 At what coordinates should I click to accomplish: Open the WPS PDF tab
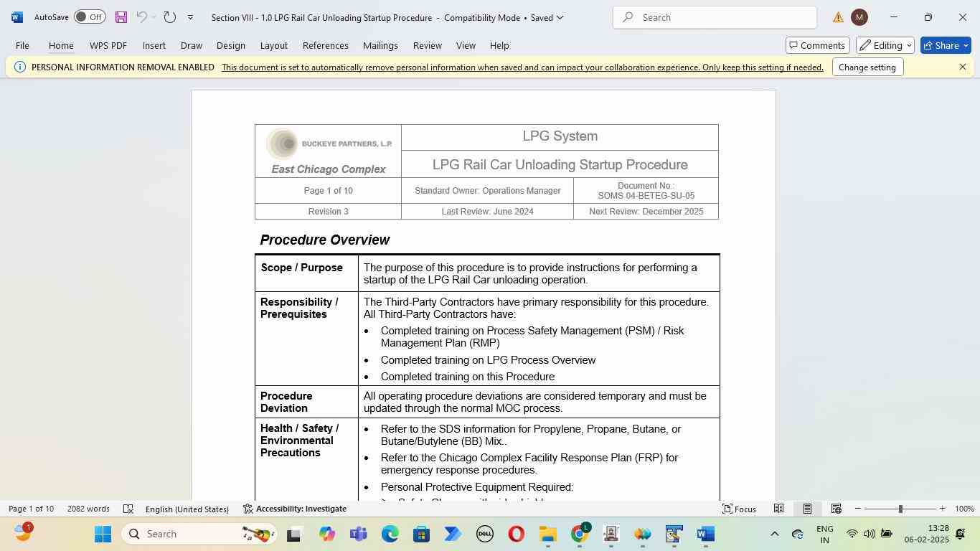108,45
